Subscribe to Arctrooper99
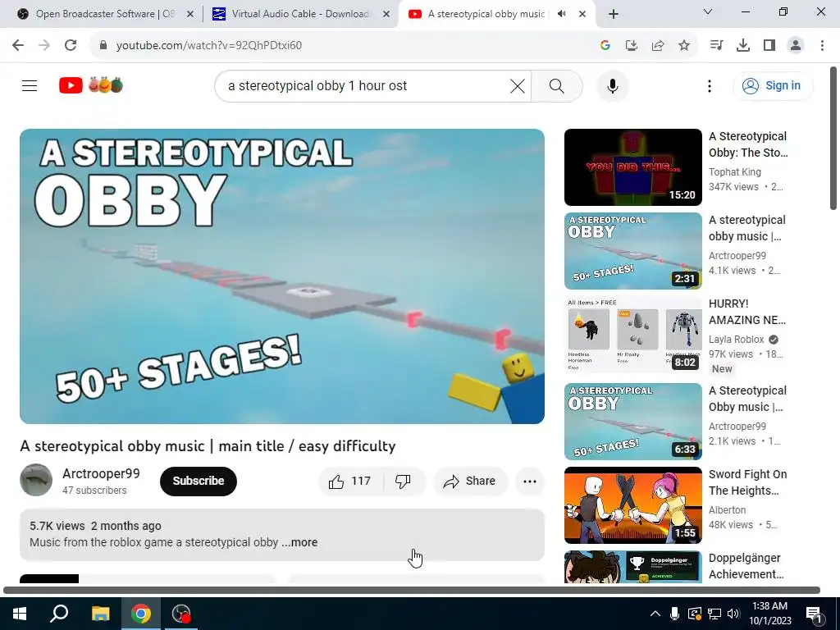840x630 pixels. pyautogui.click(x=199, y=481)
